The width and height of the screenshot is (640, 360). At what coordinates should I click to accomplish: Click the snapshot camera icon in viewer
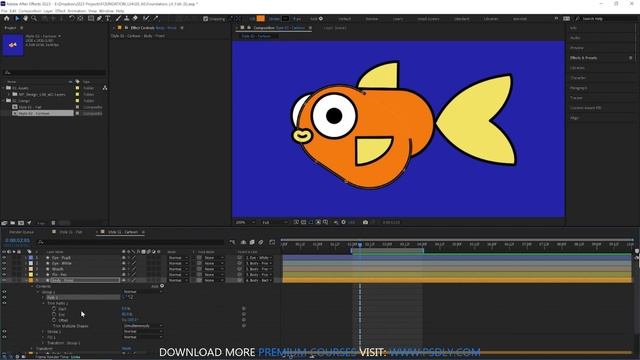click(x=365, y=222)
